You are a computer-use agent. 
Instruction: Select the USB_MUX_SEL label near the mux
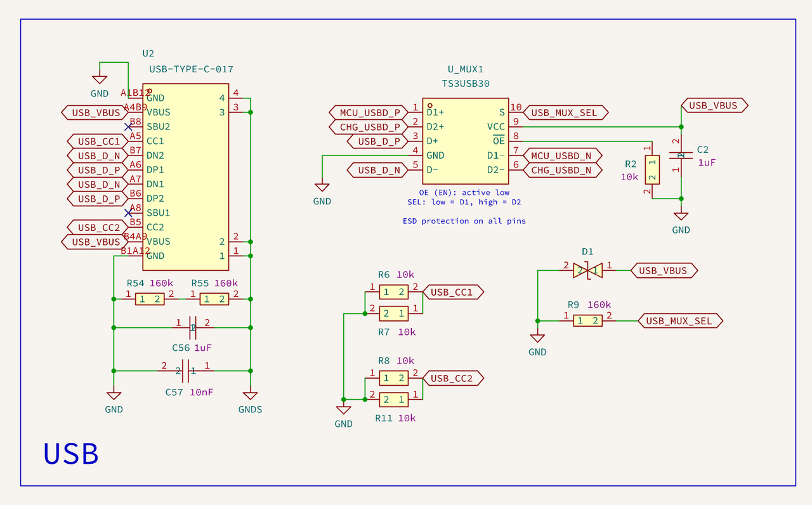pyautogui.click(x=566, y=112)
